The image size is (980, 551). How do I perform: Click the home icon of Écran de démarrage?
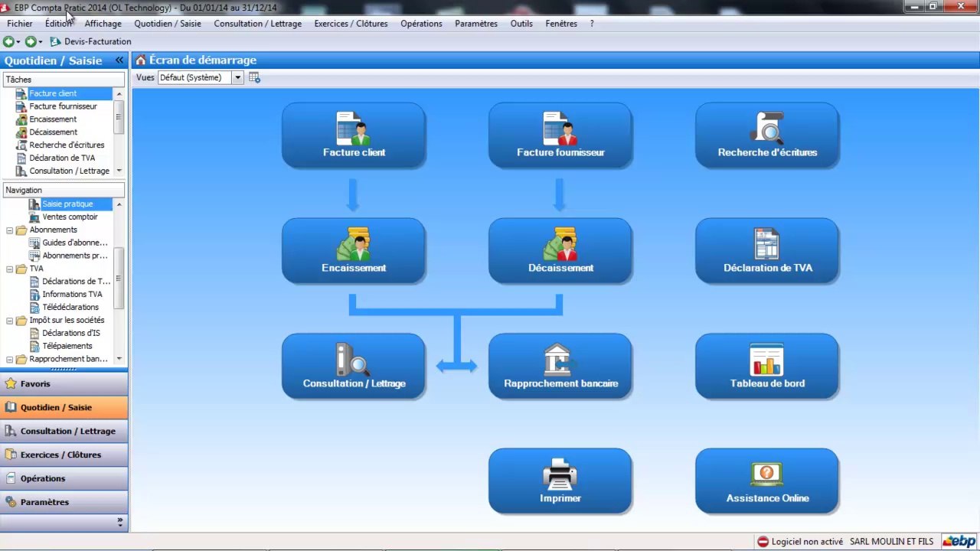(x=141, y=60)
